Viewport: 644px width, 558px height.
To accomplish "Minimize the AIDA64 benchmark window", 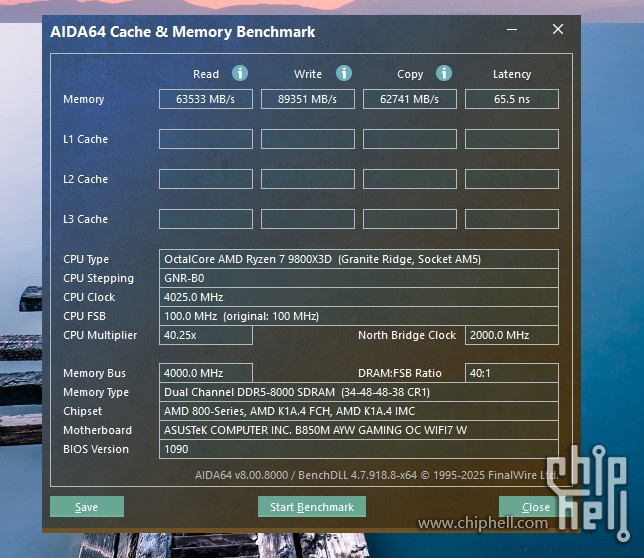I will [512, 30].
